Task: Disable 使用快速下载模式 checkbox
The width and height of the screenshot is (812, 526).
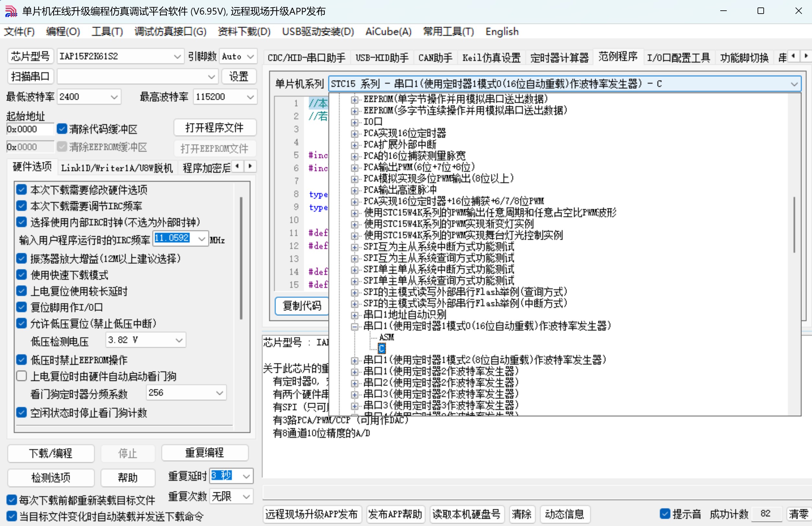Action: coord(21,275)
